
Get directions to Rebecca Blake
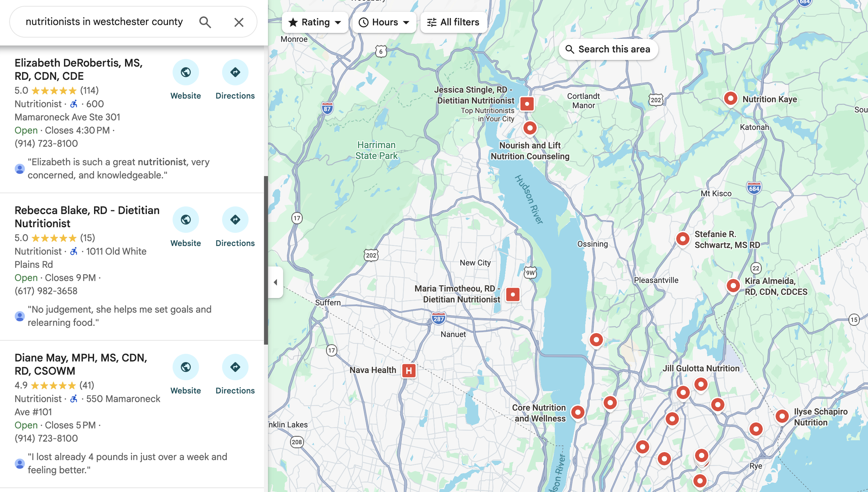point(235,220)
